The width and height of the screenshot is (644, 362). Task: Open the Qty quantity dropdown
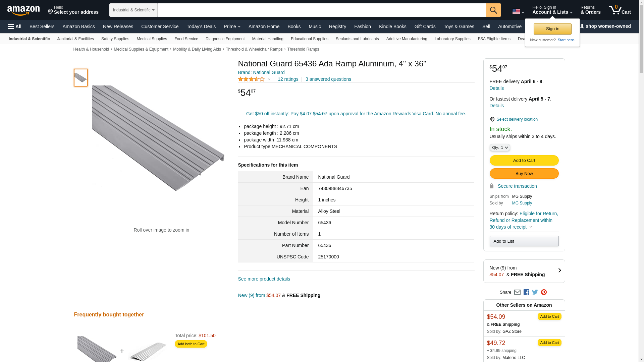point(499,147)
